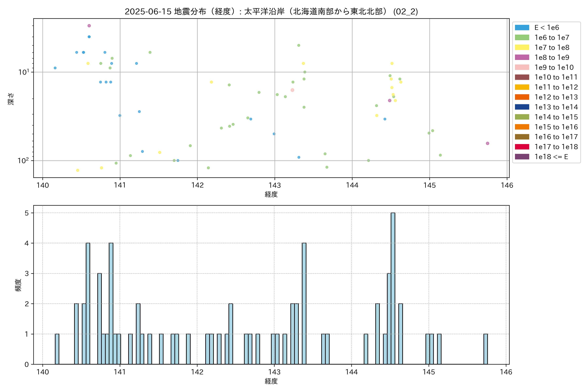This screenshot has height=392, width=588.
Task: Click the 1e13 to 1e14 legend label
Action: pos(556,107)
